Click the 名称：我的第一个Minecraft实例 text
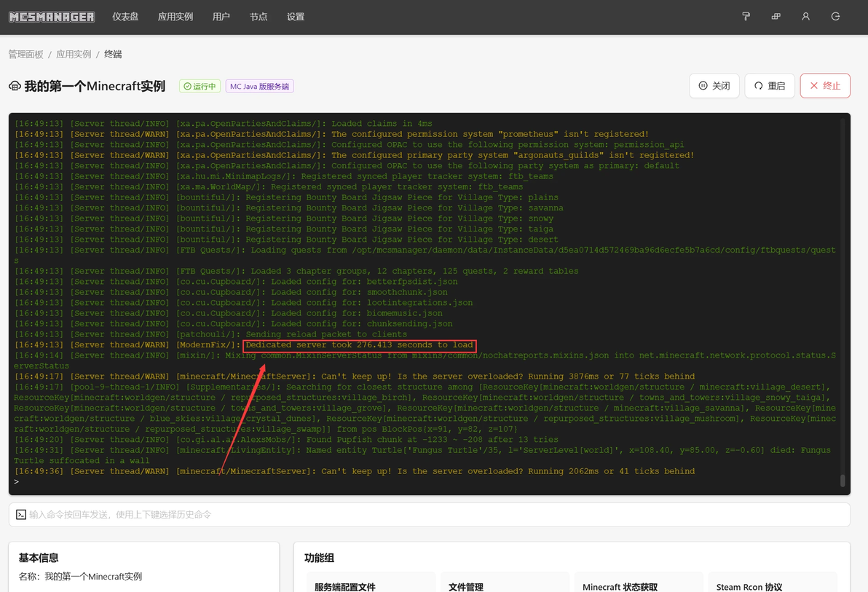868x592 pixels. (80, 577)
